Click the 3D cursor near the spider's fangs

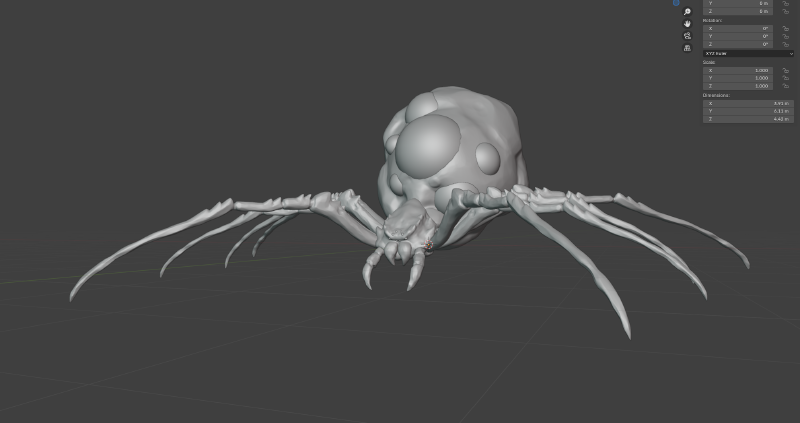click(428, 245)
